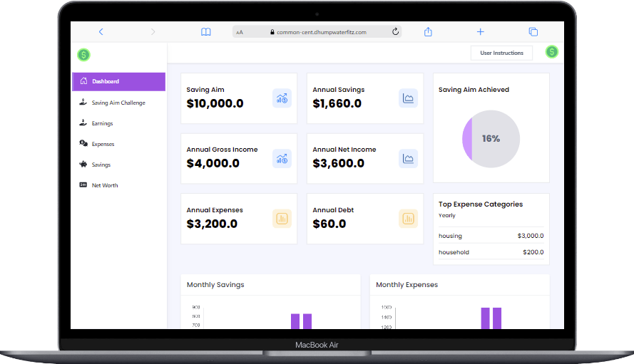Open the Safari share icon
Viewport: 634px width, 364px height.
click(429, 32)
